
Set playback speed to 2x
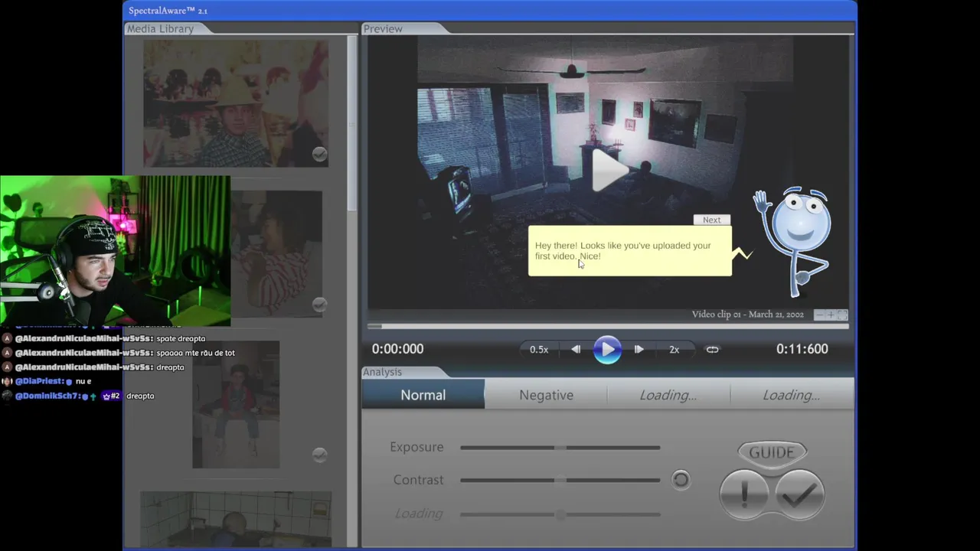pyautogui.click(x=674, y=349)
